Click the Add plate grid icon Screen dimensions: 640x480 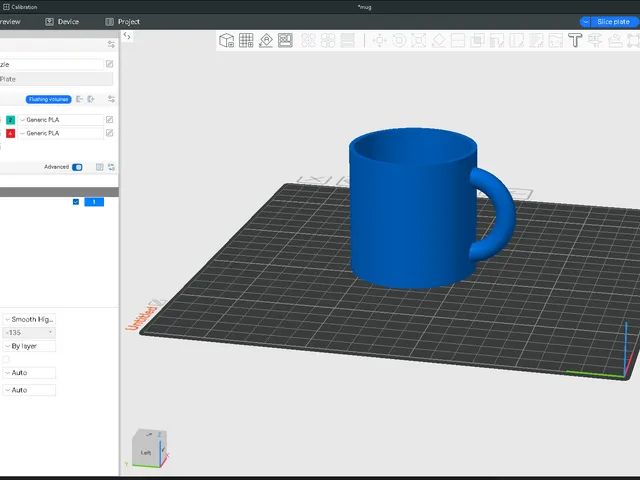click(246, 40)
